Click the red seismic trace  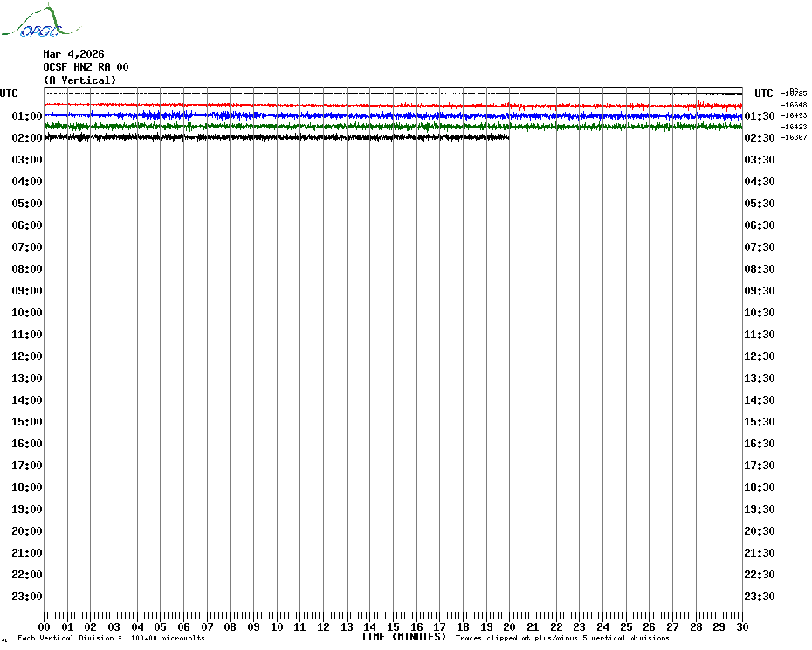click(394, 106)
